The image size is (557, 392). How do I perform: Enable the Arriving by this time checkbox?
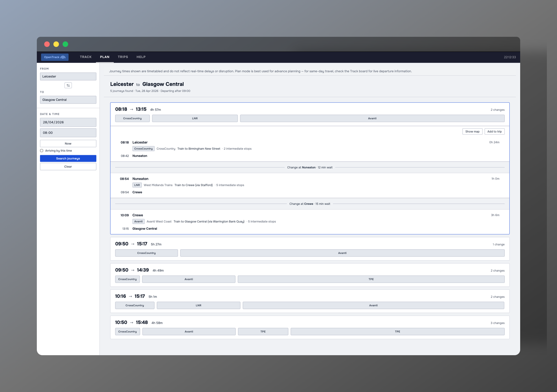coord(42,150)
